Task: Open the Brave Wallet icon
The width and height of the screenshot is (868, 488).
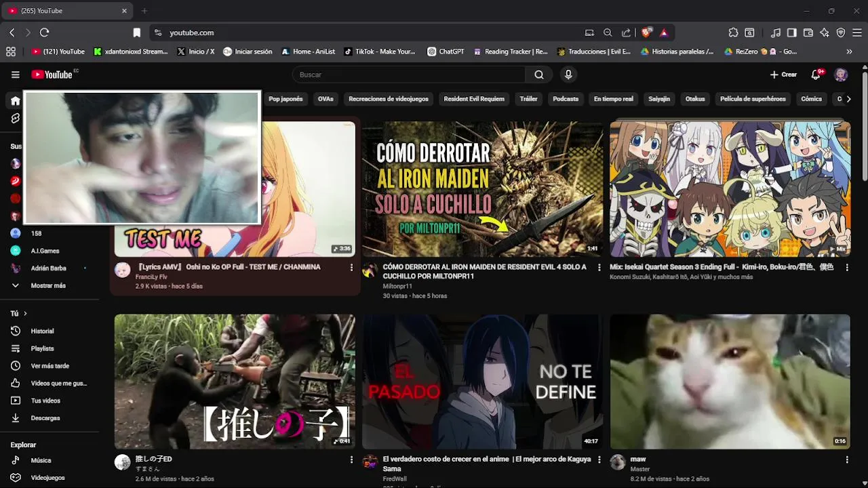Action: [x=808, y=33]
